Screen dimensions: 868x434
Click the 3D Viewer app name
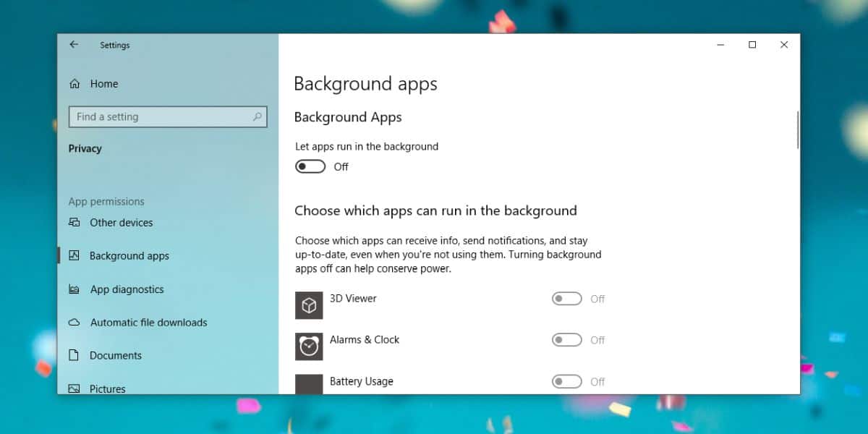tap(353, 298)
